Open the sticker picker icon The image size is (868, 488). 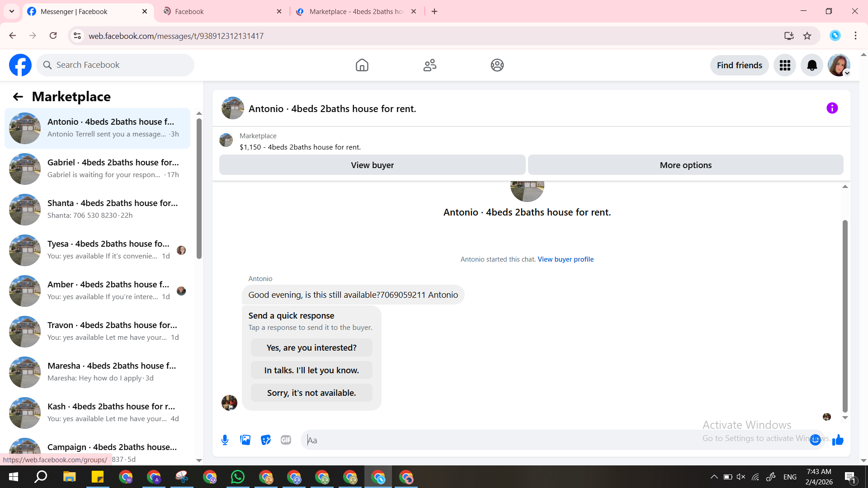265,440
